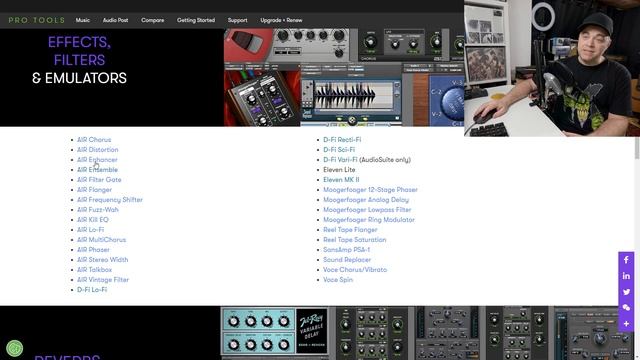Select the Eleven Lite text

coord(339,170)
